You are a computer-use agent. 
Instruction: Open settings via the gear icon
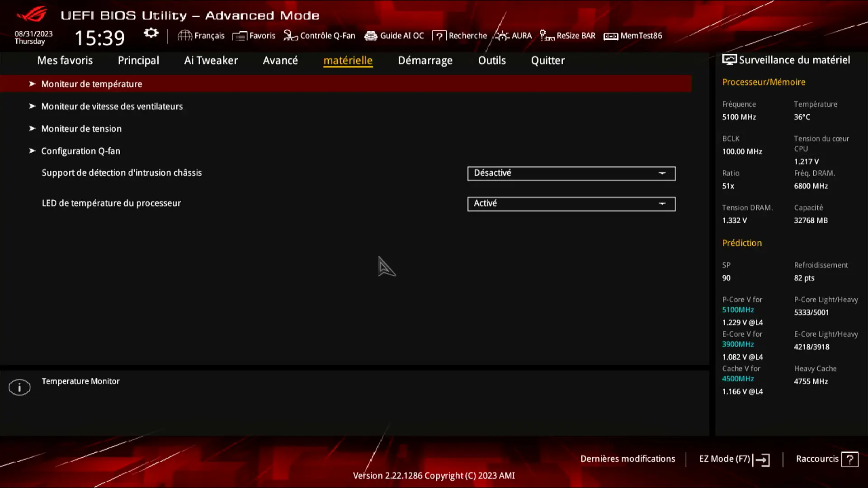coord(151,33)
